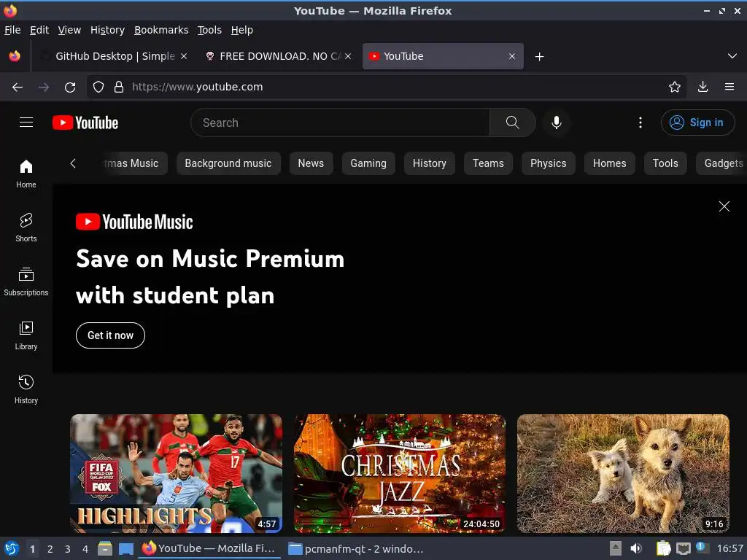Select the Teams category chip

point(488,163)
